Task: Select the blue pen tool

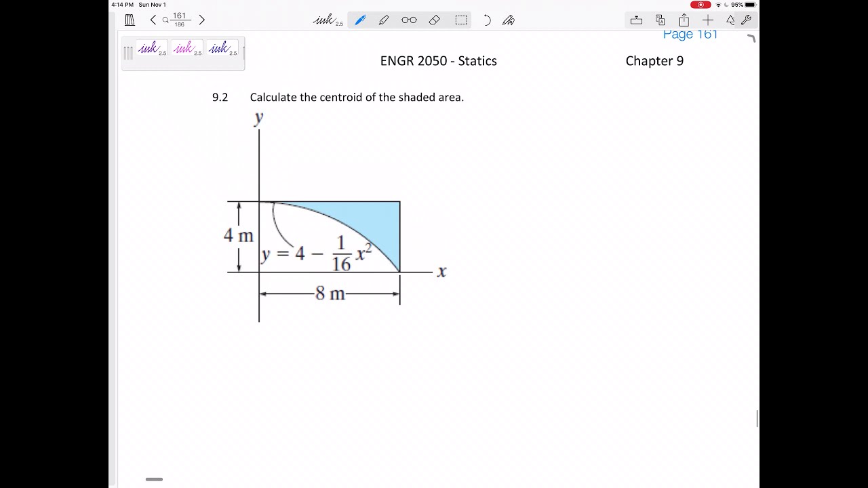Action: (360, 20)
